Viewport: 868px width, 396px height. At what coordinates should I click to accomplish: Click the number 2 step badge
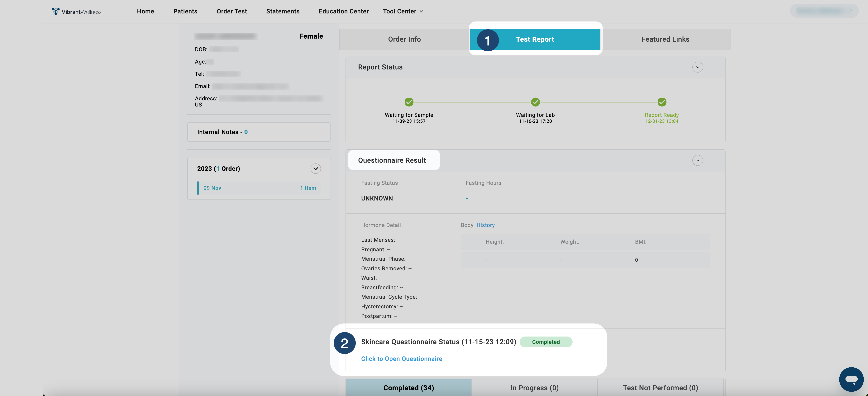344,343
